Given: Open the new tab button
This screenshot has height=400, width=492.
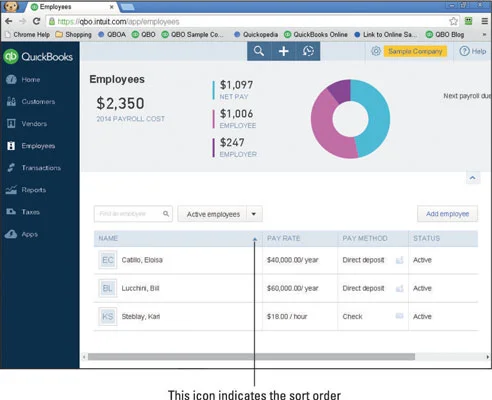Looking at the screenshot, I should (128, 7).
